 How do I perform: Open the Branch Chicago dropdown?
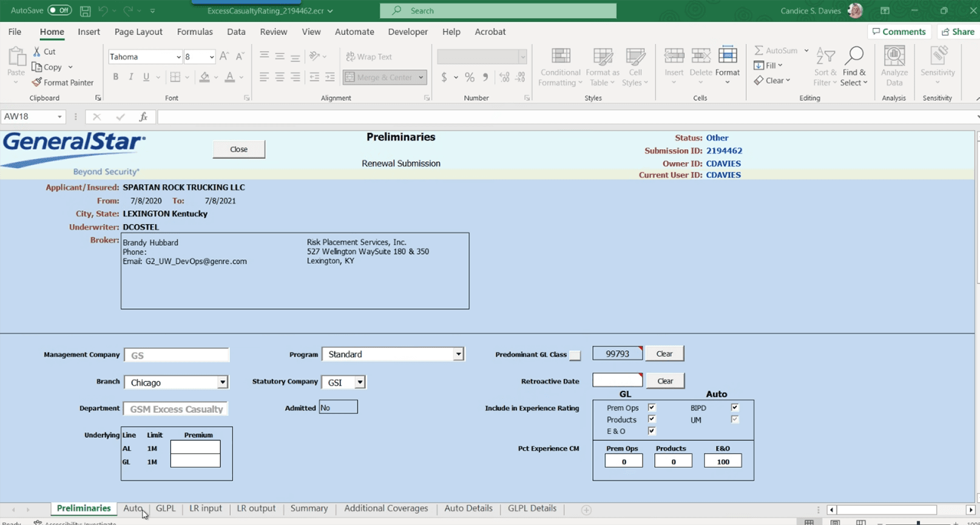click(223, 382)
